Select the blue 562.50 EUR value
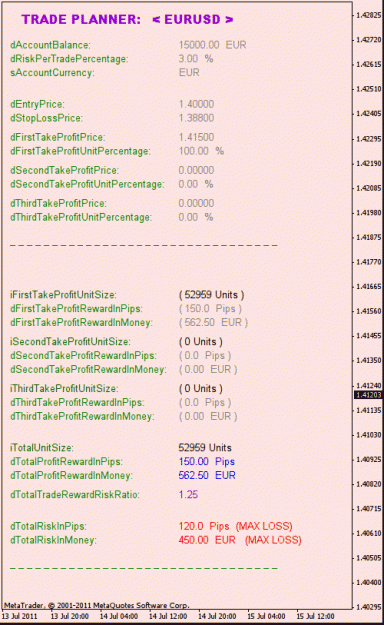Image resolution: width=384 pixels, height=625 pixels. click(x=207, y=476)
